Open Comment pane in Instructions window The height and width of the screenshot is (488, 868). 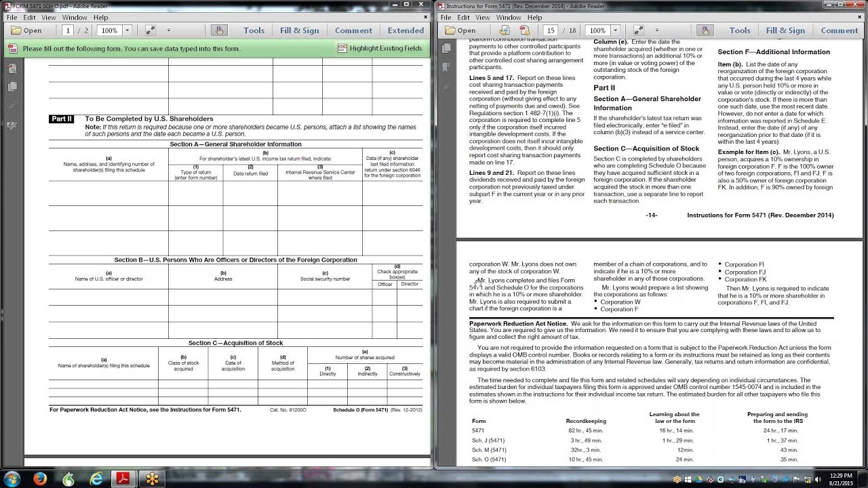840,30
